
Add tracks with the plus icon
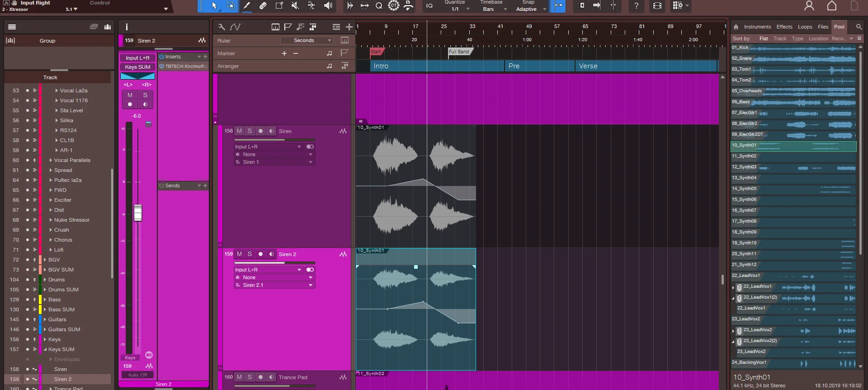point(349,27)
